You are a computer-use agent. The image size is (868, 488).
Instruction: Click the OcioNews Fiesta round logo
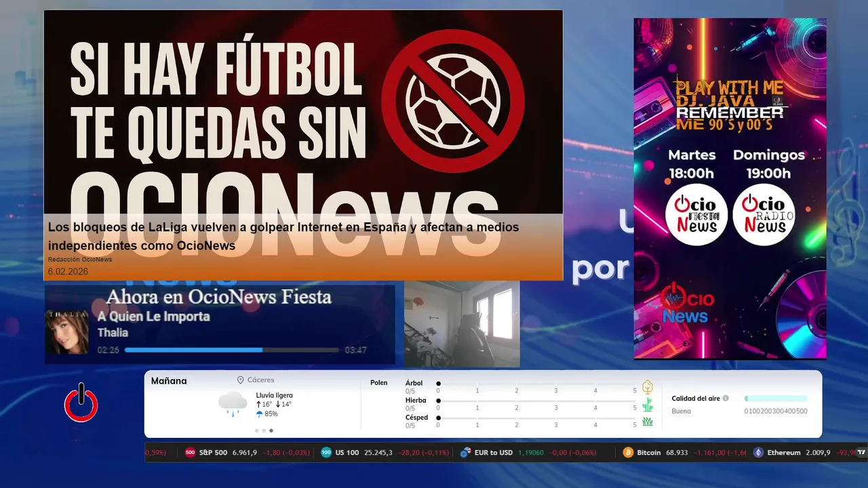[696, 215]
